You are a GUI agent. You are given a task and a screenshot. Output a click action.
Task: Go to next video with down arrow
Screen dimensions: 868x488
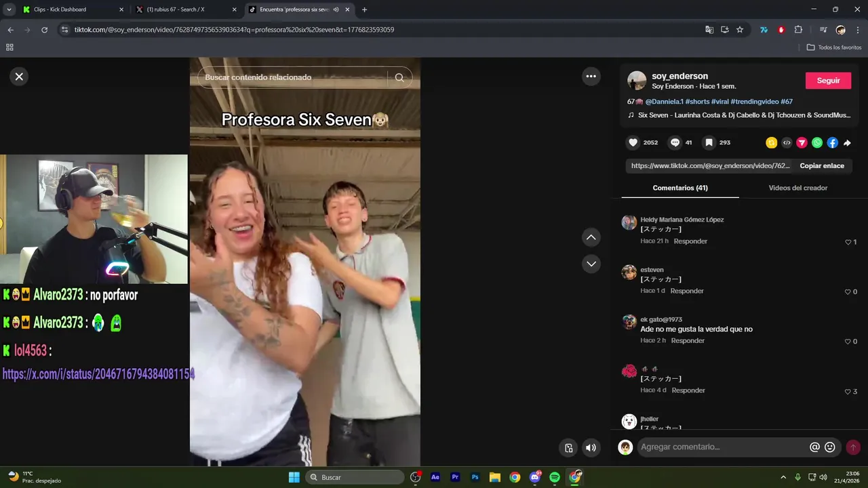[x=591, y=264]
